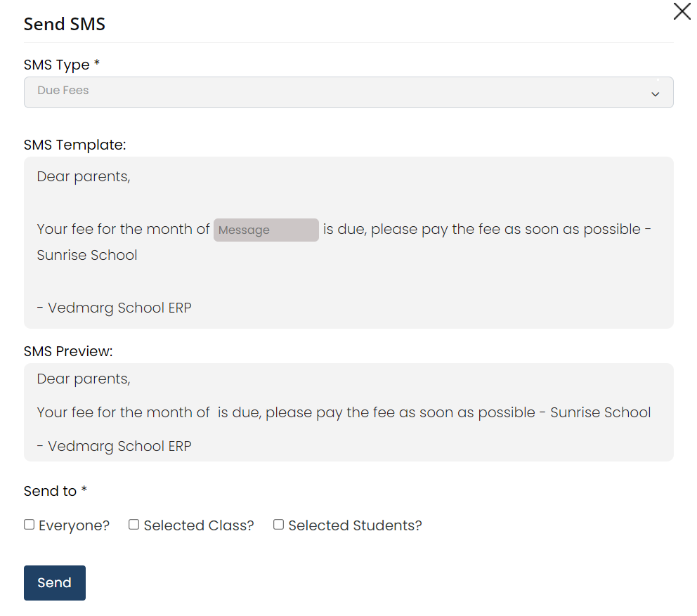Click the Dear parents greeting in the preview
Image resolution: width=697 pixels, height=616 pixels.
point(83,379)
